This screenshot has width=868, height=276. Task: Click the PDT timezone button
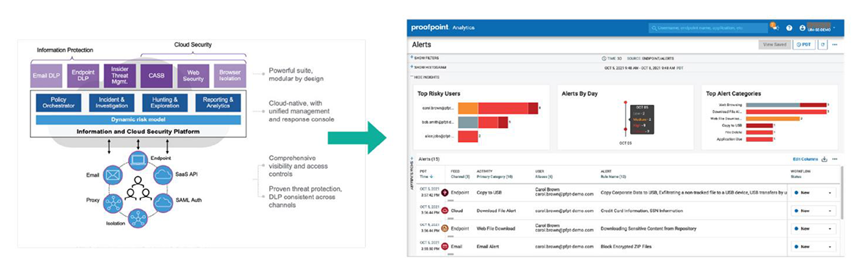coord(804,44)
